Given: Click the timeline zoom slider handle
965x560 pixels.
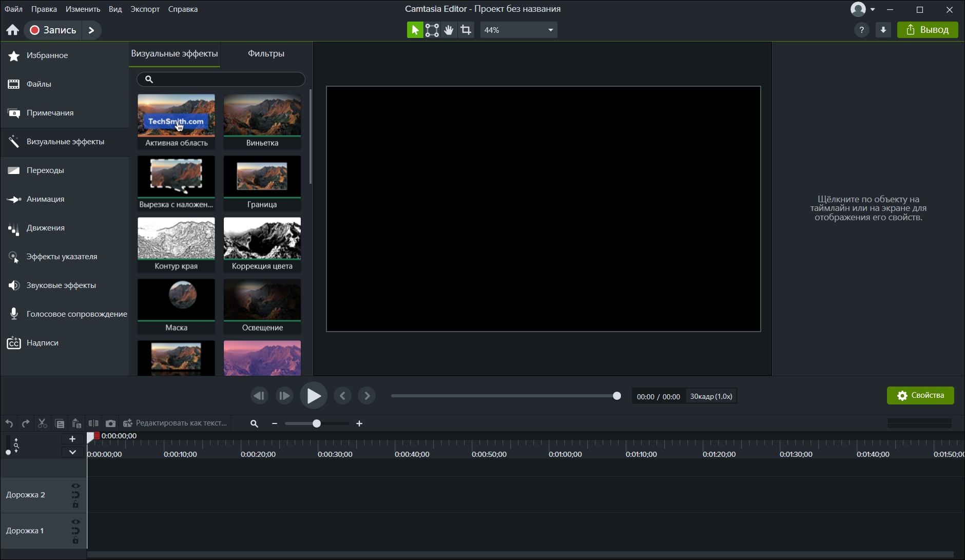Looking at the screenshot, I should 317,423.
